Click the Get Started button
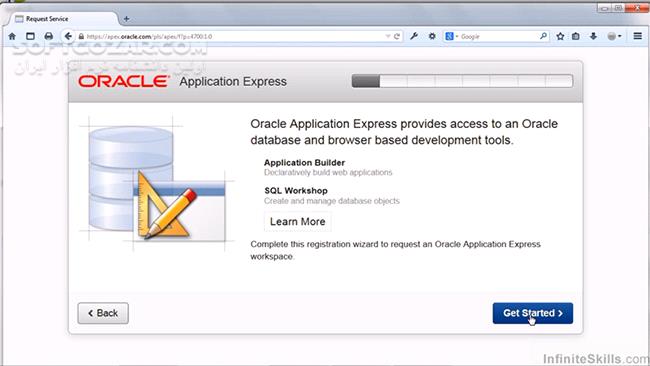Screen dimensions: 650x366 pos(533,313)
